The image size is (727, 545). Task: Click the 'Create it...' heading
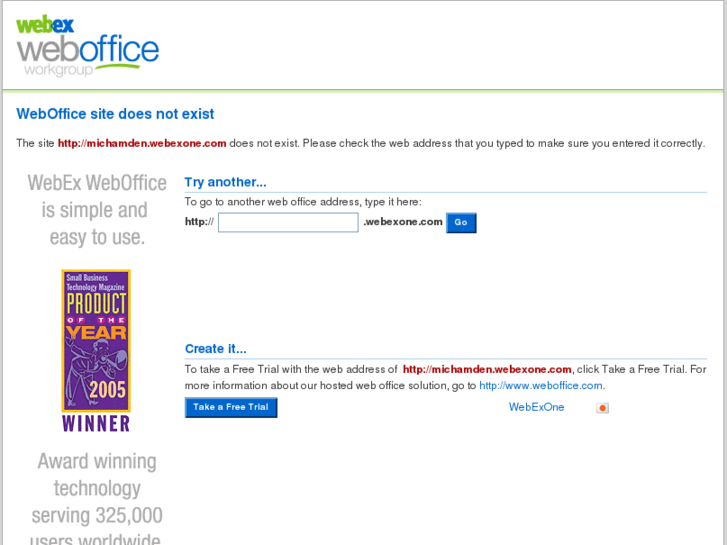(x=216, y=349)
